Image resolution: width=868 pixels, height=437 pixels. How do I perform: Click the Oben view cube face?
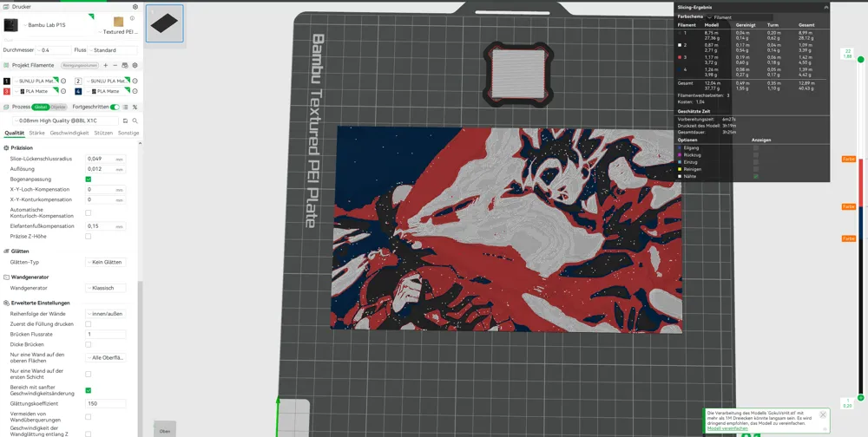coord(165,430)
